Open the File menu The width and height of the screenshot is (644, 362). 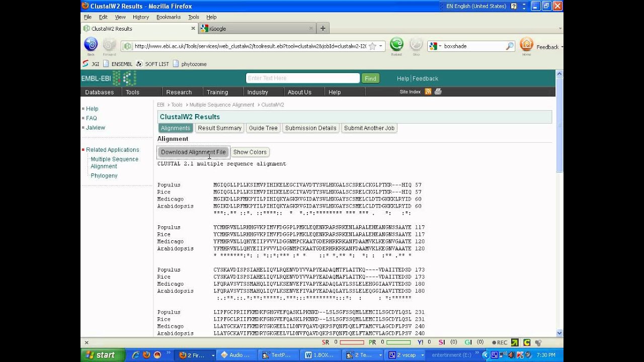click(88, 17)
